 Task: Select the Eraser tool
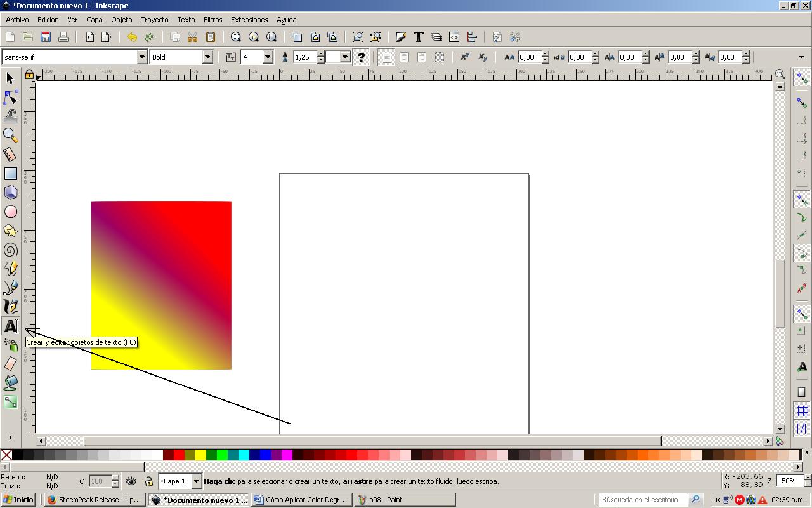tap(10, 363)
